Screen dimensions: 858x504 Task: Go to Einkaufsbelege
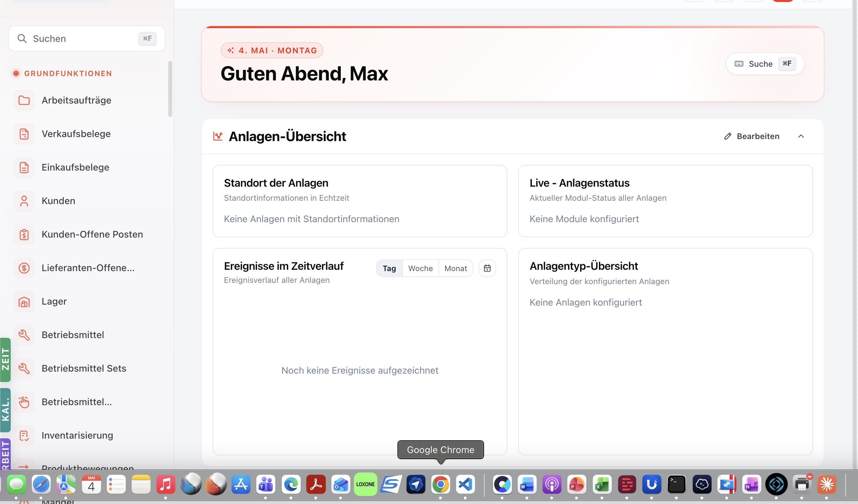[x=87, y=168]
